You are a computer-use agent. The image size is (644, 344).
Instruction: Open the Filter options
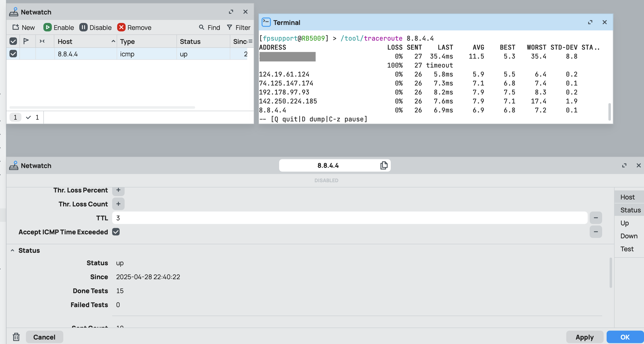click(x=238, y=27)
